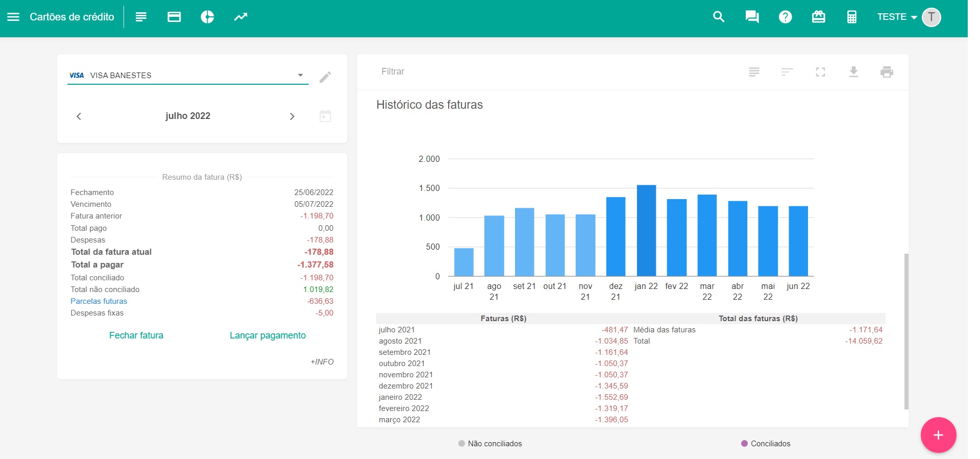Viewport: 980px width, 459px height.
Task: Open the trending line chart icon
Action: coord(240,17)
